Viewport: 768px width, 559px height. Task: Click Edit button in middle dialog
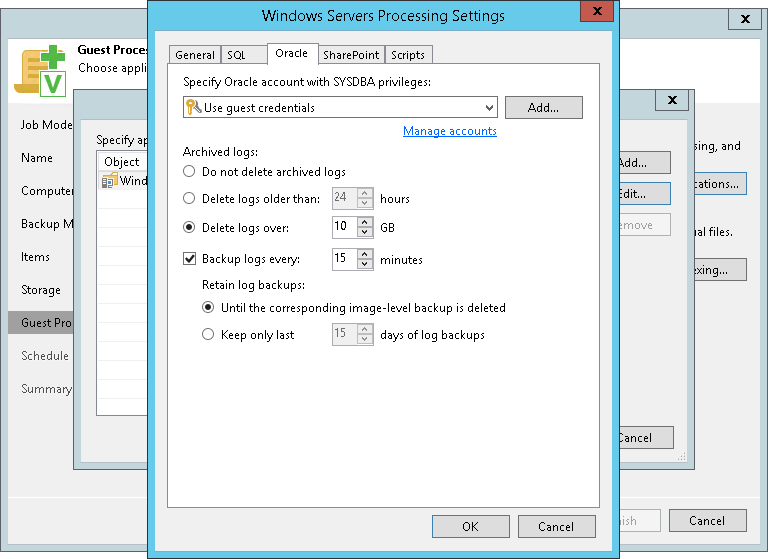[645, 194]
